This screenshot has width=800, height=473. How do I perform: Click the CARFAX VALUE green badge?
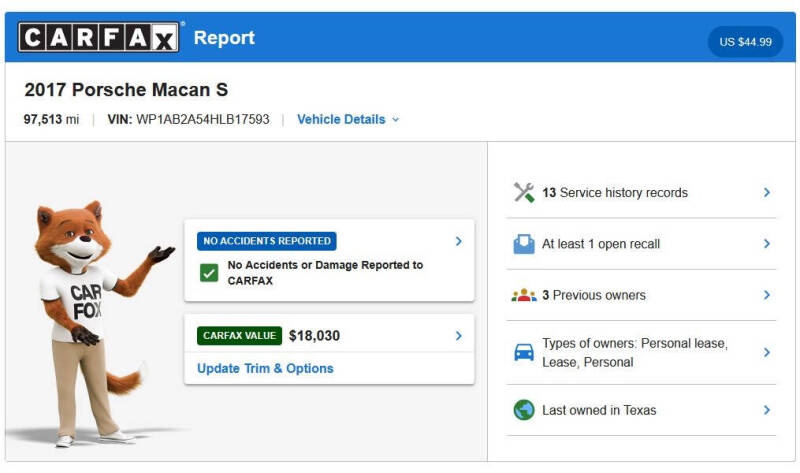(x=239, y=336)
